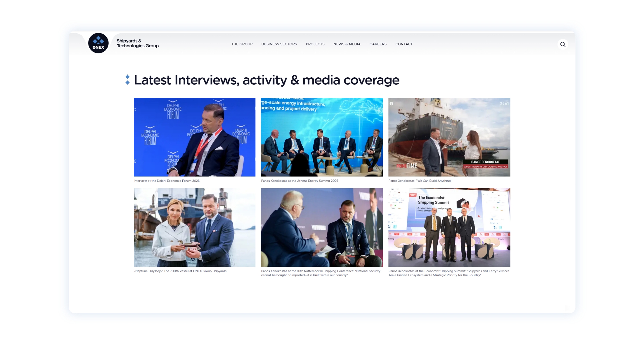Open Neptune Odyssey vessel photo thumbnail

click(x=195, y=227)
